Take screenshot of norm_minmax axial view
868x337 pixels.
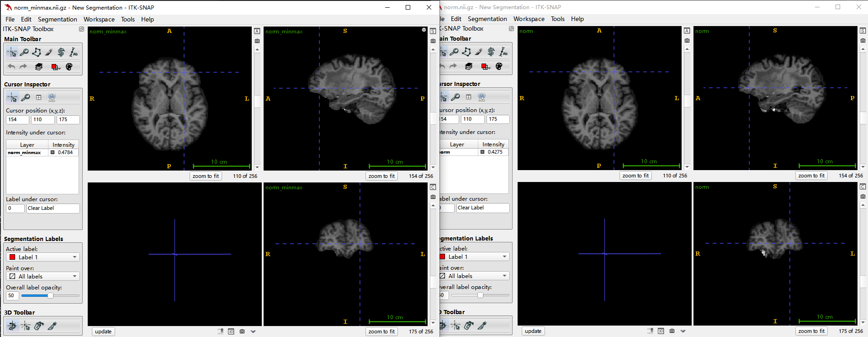(257, 41)
